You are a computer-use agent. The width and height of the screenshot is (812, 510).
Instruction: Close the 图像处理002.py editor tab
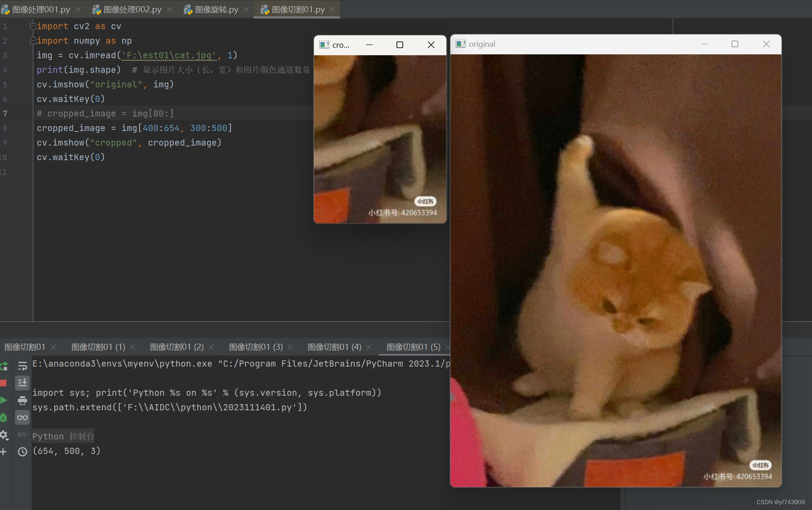click(x=170, y=9)
